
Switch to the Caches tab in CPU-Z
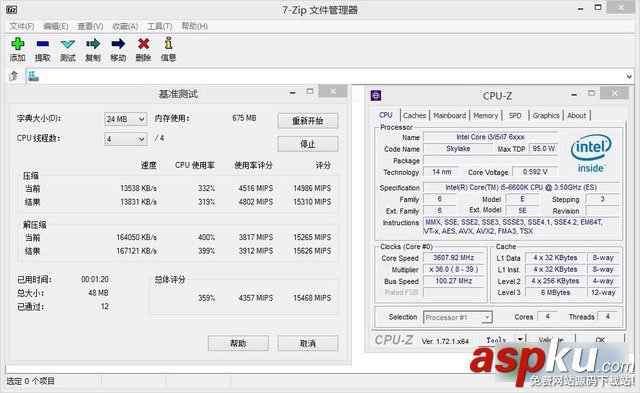[x=414, y=115]
